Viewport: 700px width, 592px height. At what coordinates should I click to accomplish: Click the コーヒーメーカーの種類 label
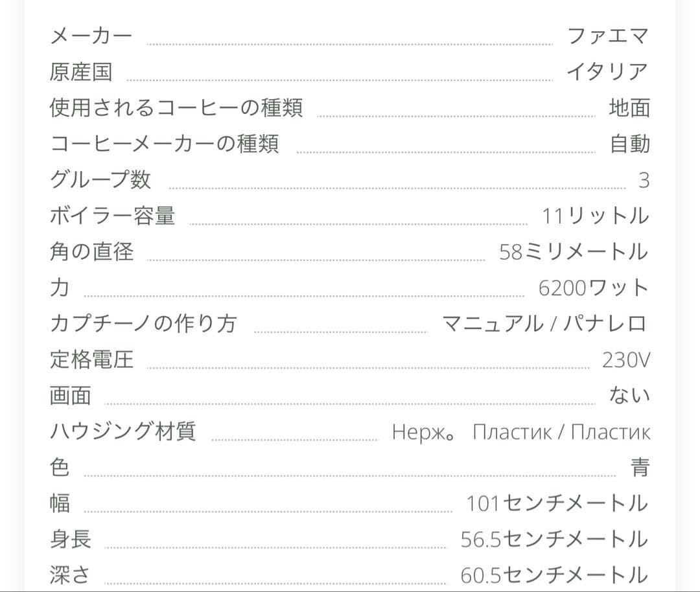pyautogui.click(x=165, y=144)
